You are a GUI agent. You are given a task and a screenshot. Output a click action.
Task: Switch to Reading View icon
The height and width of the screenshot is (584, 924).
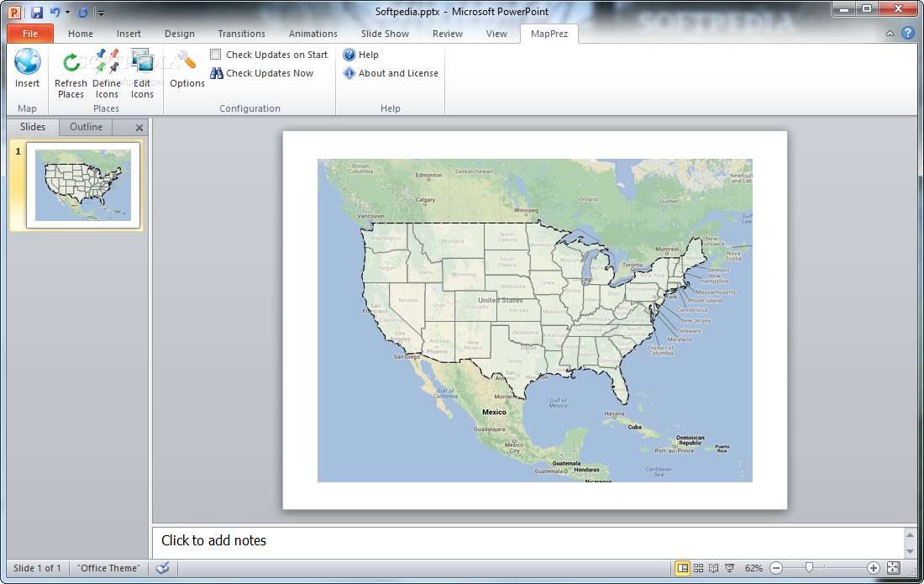(x=714, y=568)
